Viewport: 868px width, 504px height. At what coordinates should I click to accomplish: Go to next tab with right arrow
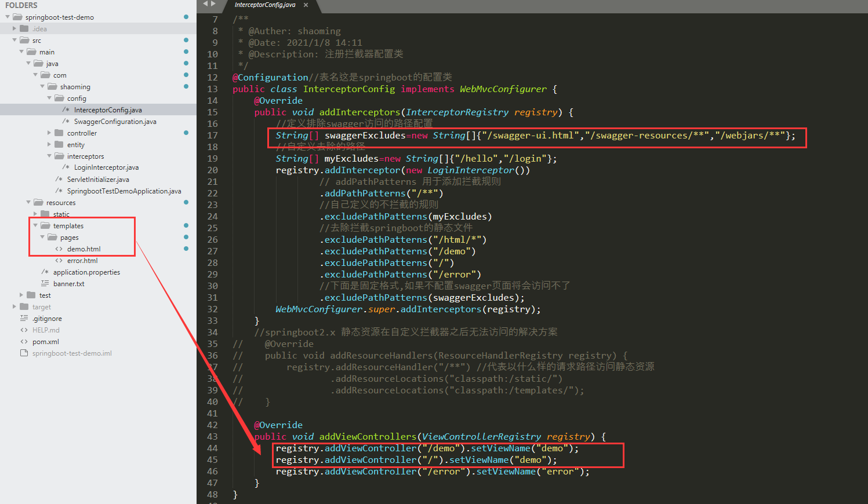[x=213, y=4]
